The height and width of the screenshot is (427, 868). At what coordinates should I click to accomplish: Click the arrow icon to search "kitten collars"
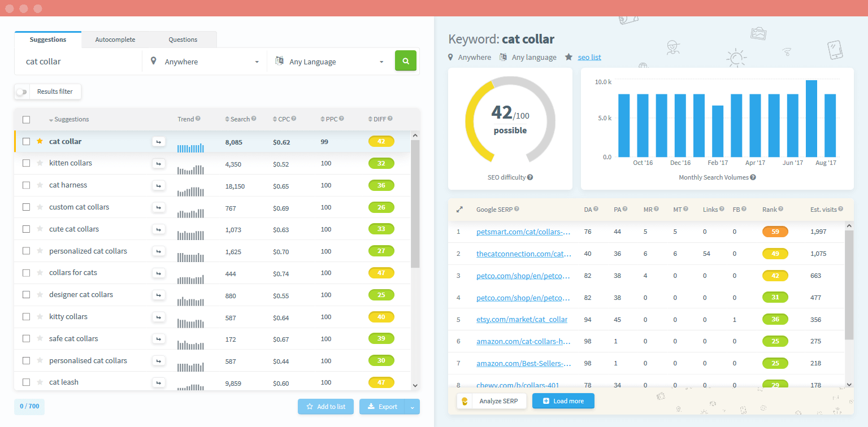159,163
